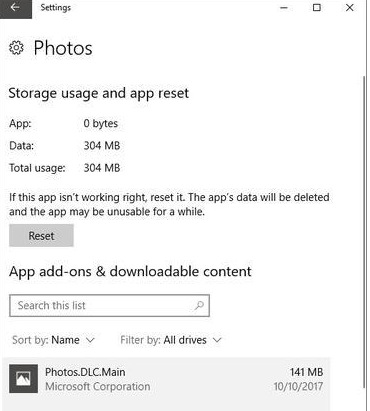Open the Sort by Name dropdown
370x411 pixels.
pyautogui.click(x=53, y=340)
